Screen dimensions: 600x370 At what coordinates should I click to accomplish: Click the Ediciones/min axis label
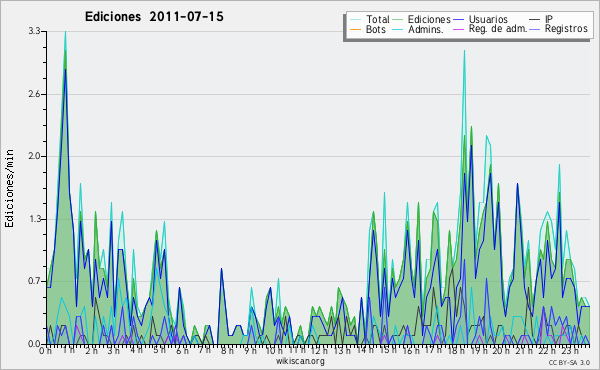pyautogui.click(x=9, y=188)
